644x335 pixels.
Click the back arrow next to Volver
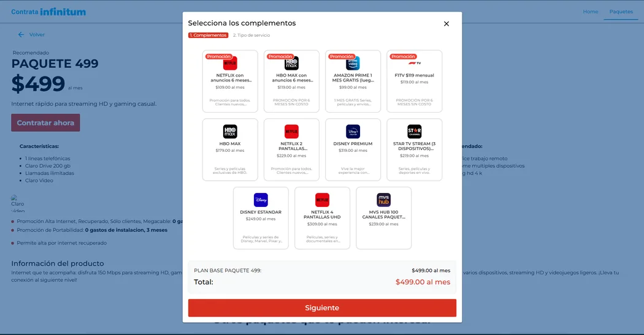pos(21,35)
